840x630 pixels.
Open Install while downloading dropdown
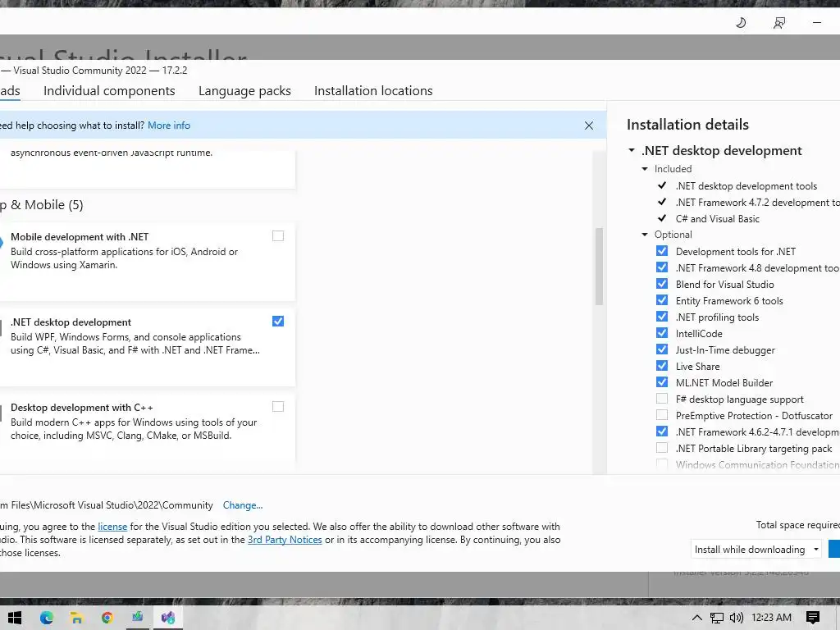click(756, 549)
